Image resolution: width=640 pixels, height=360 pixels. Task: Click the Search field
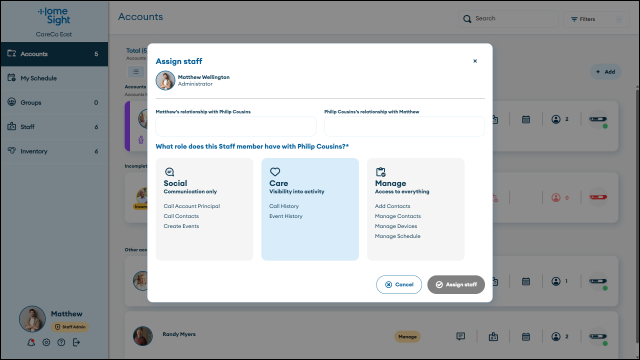pyautogui.click(x=508, y=19)
